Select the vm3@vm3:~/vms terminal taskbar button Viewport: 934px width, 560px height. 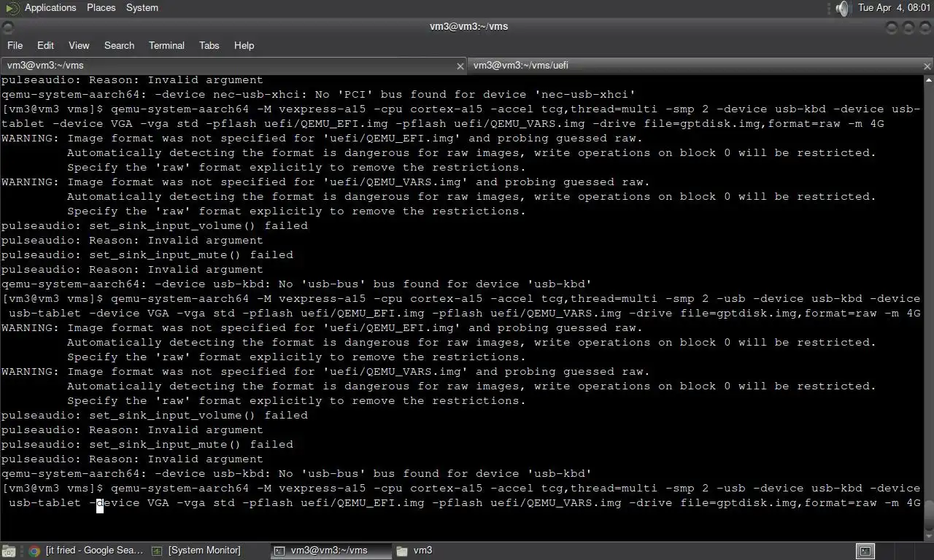point(331,551)
